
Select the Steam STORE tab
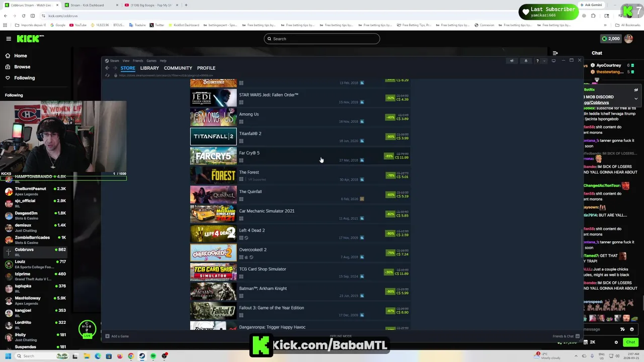[128, 68]
